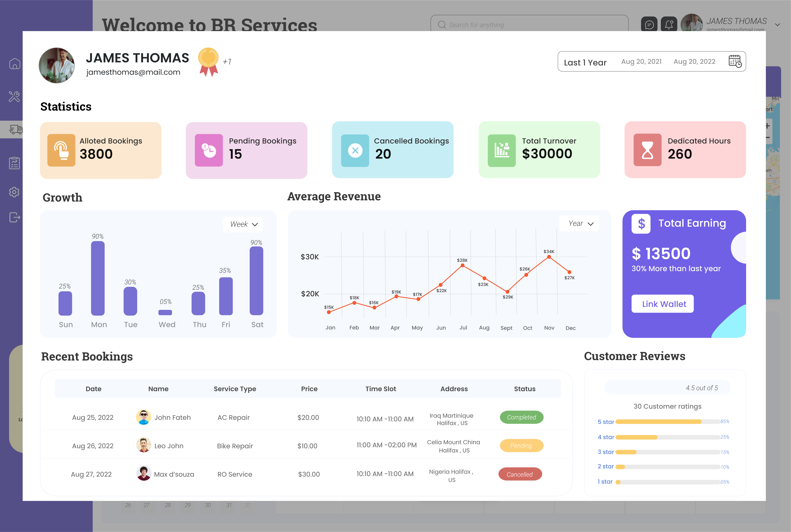Screen dimensions: 791x532
Task: Click the Dedicated Hours hourglass icon
Action: 647,150
